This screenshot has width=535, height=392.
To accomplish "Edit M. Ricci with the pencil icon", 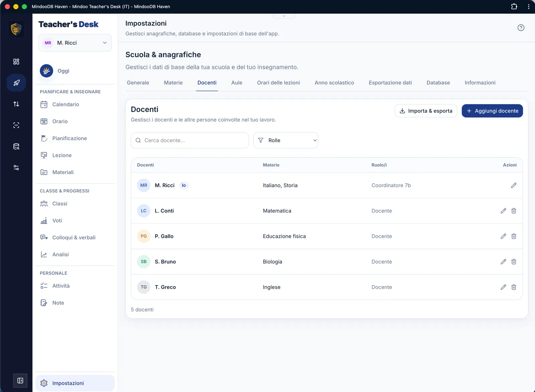I will coord(514,185).
